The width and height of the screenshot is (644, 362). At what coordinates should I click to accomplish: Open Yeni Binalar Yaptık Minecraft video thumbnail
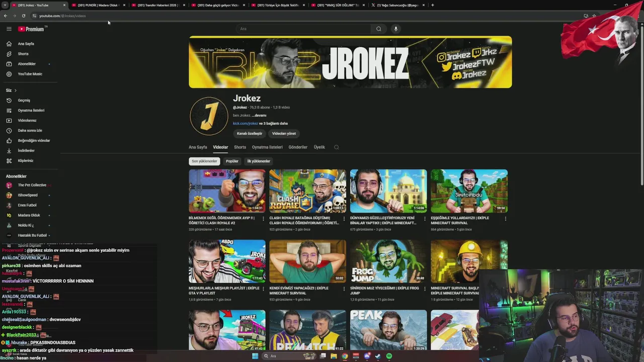click(x=388, y=191)
